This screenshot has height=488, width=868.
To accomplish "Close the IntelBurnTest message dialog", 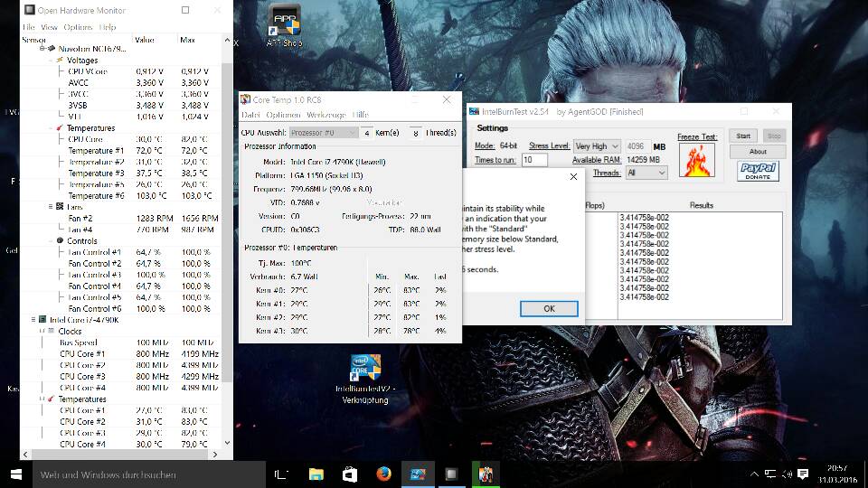I will pos(573,176).
